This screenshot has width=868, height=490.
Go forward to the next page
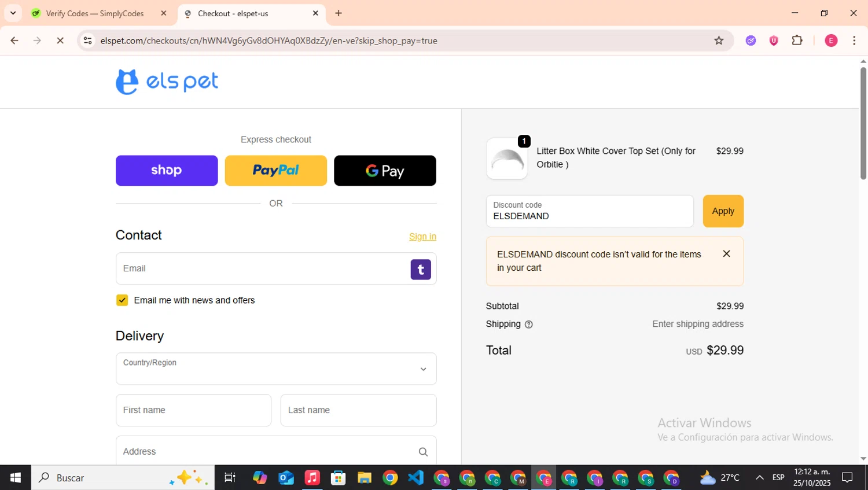pyautogui.click(x=37, y=40)
